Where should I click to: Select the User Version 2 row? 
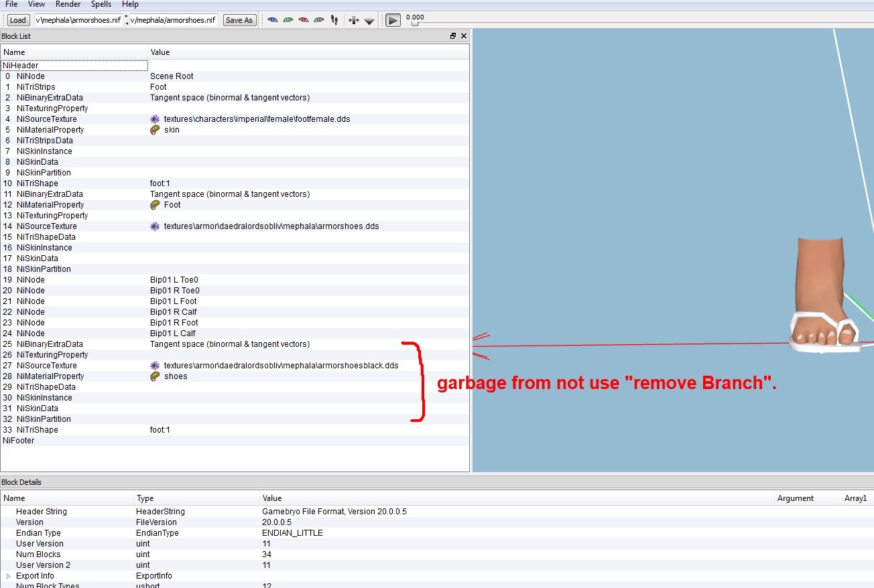[437, 565]
